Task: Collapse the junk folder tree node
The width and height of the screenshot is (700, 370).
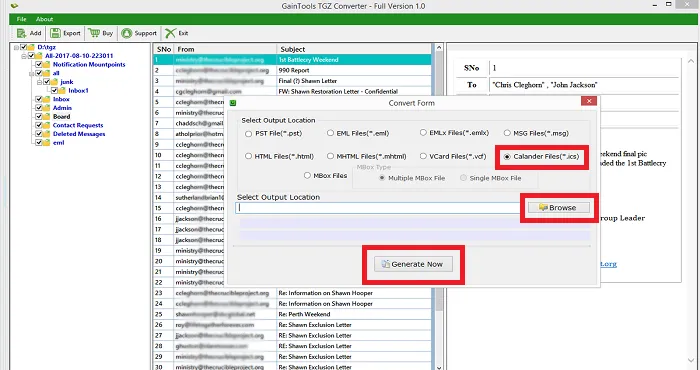Action: coord(40,82)
